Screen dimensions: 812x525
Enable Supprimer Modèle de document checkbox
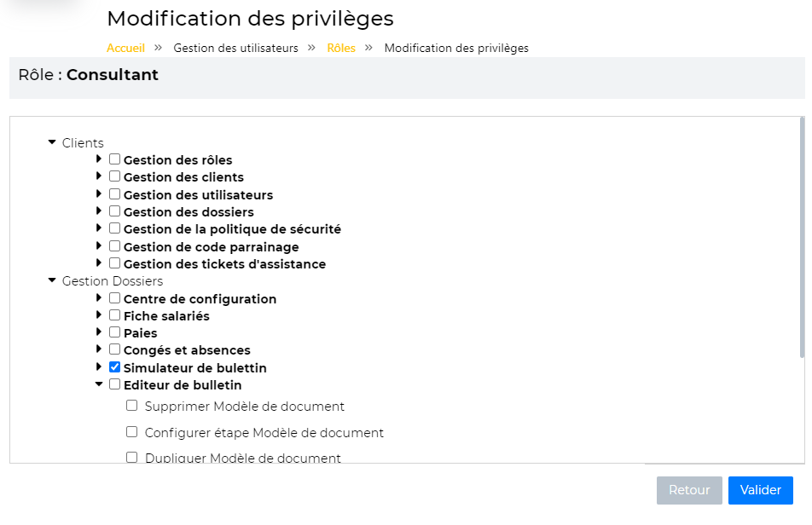pos(132,406)
